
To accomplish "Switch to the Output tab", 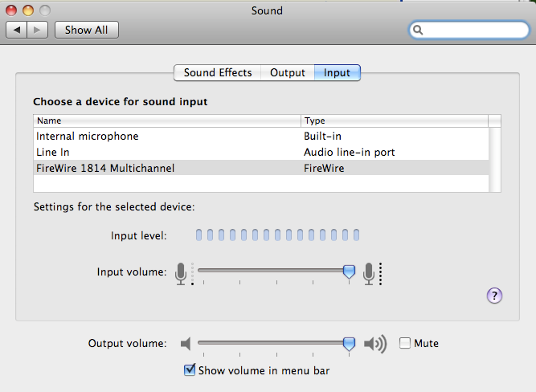I will 288,73.
